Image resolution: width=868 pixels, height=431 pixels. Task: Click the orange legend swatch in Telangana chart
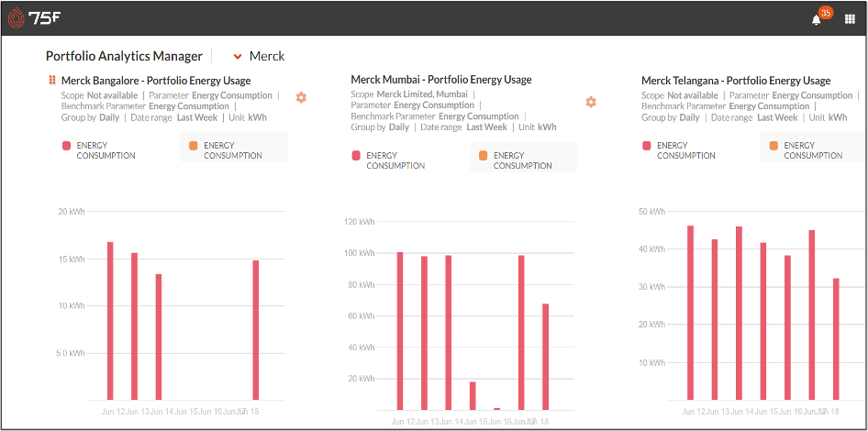pyautogui.click(x=774, y=146)
